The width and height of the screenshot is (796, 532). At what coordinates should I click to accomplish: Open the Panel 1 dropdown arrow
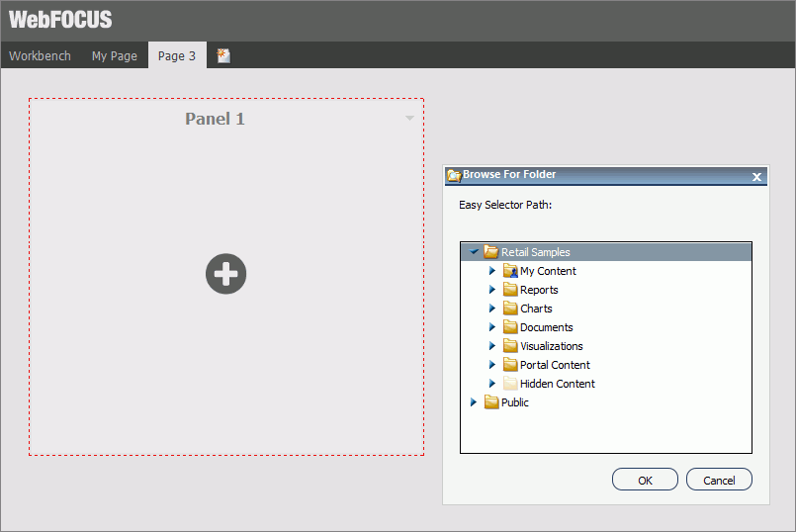click(x=409, y=119)
